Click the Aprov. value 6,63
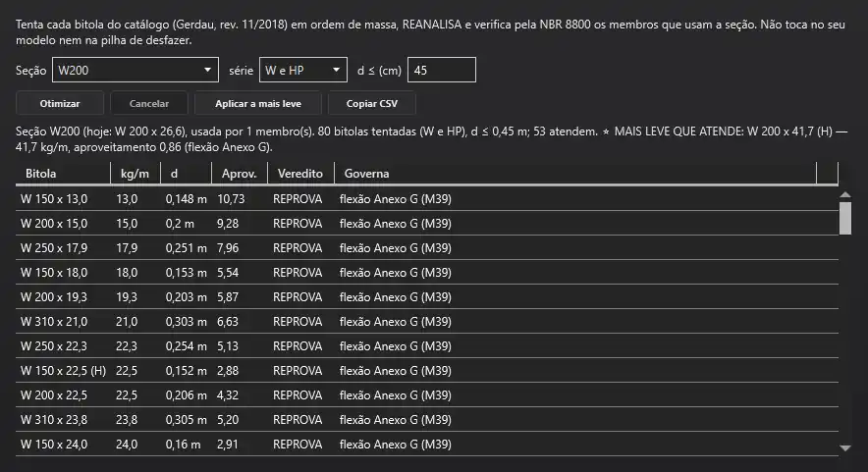The width and height of the screenshot is (868, 472). pyautogui.click(x=228, y=322)
